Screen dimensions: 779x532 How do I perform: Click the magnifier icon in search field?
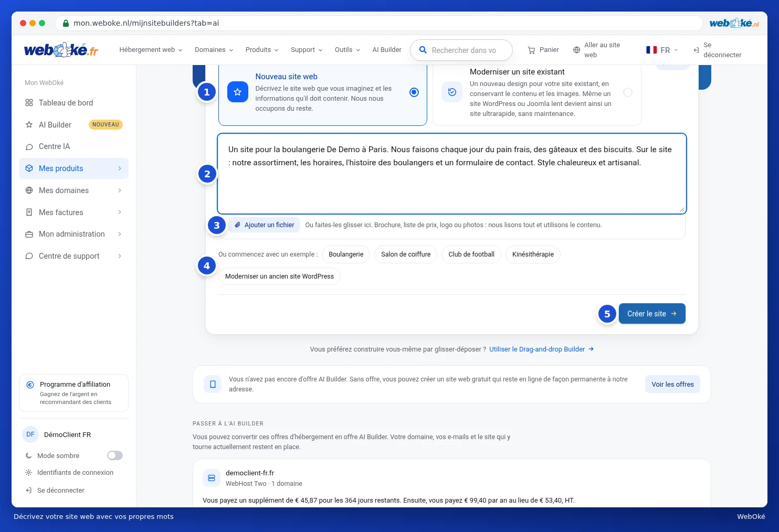tap(423, 50)
